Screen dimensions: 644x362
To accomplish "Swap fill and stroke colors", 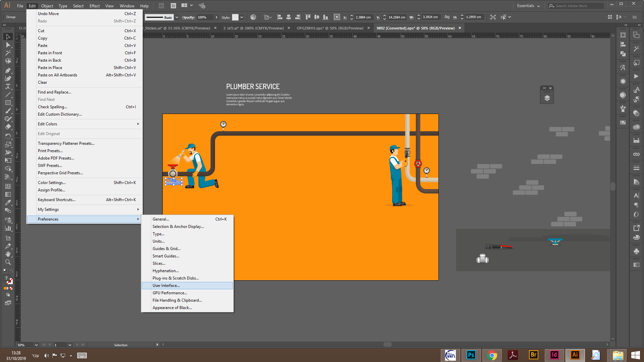I will pos(12,271).
